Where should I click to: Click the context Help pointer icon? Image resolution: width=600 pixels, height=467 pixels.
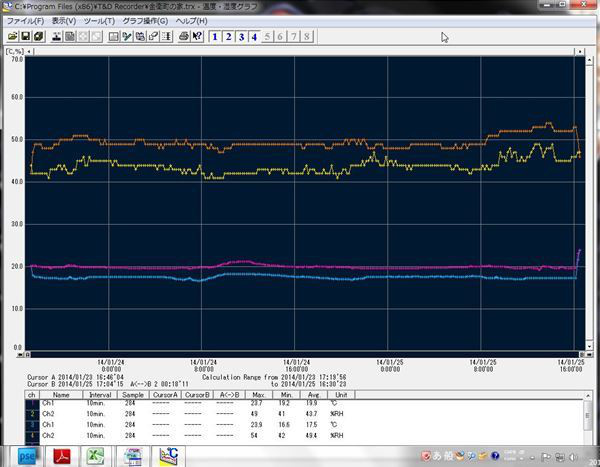pyautogui.click(x=197, y=36)
